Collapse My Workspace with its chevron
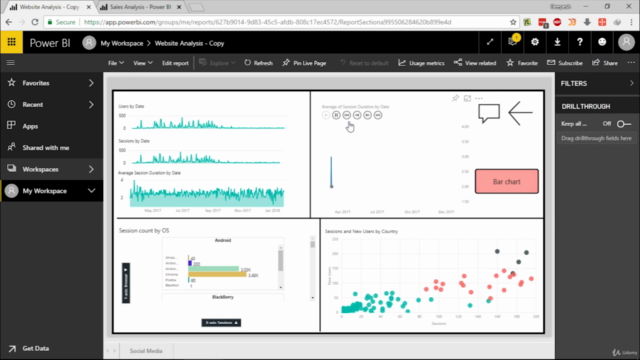640x360 pixels. click(x=91, y=191)
